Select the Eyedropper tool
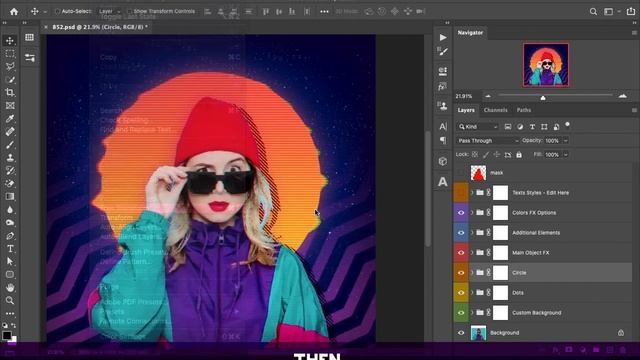 point(10,119)
